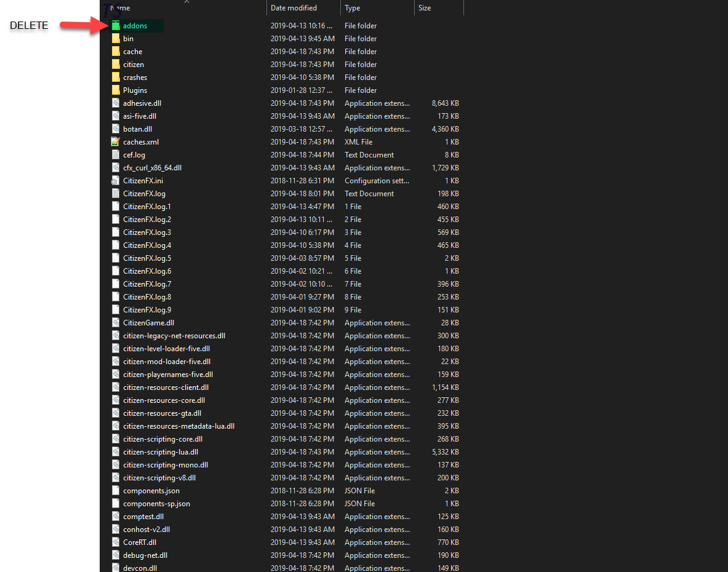Select the file name CitizenFX.log.2

[147, 220]
